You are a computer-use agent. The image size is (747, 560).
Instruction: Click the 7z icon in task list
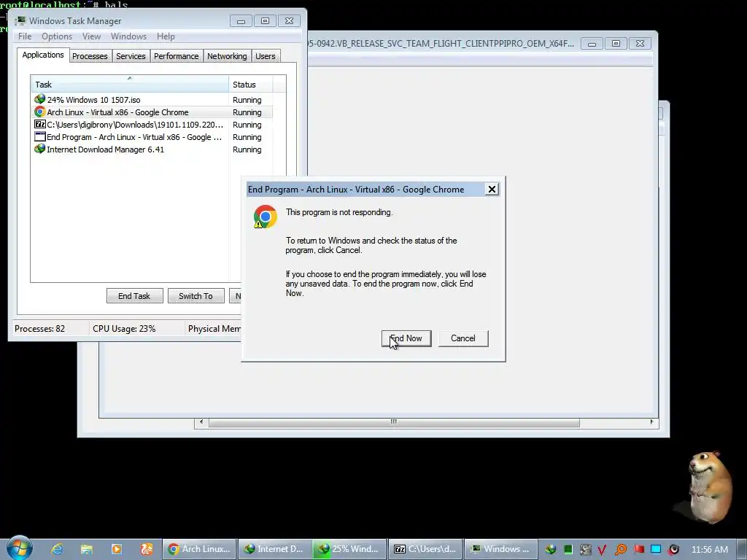click(39, 124)
